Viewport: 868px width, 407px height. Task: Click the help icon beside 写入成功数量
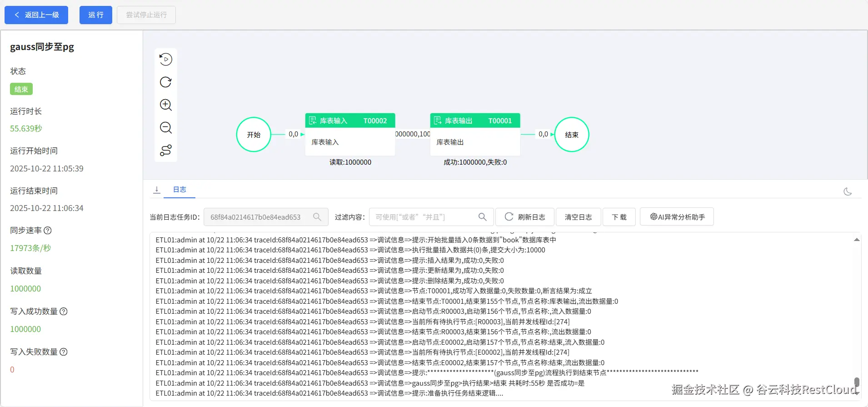click(x=64, y=312)
